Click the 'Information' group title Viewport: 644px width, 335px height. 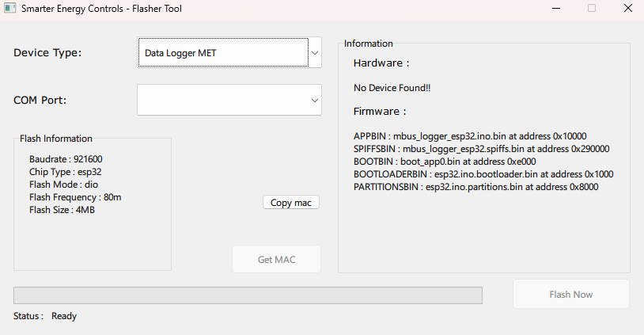[x=369, y=44]
